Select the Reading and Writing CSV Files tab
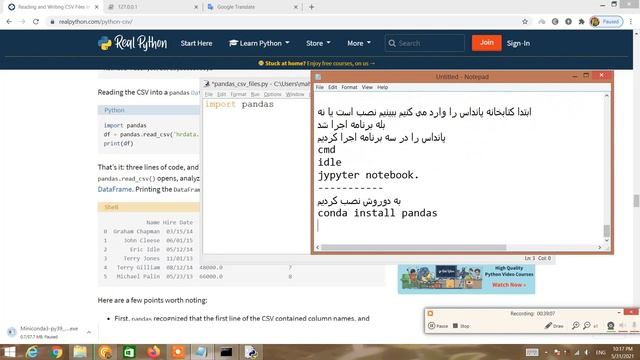 tap(53, 7)
